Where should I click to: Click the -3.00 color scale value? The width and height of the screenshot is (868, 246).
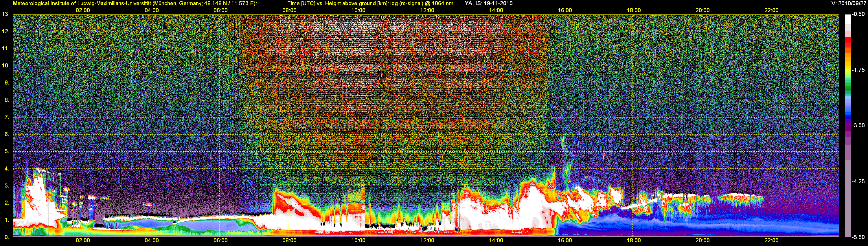point(858,125)
